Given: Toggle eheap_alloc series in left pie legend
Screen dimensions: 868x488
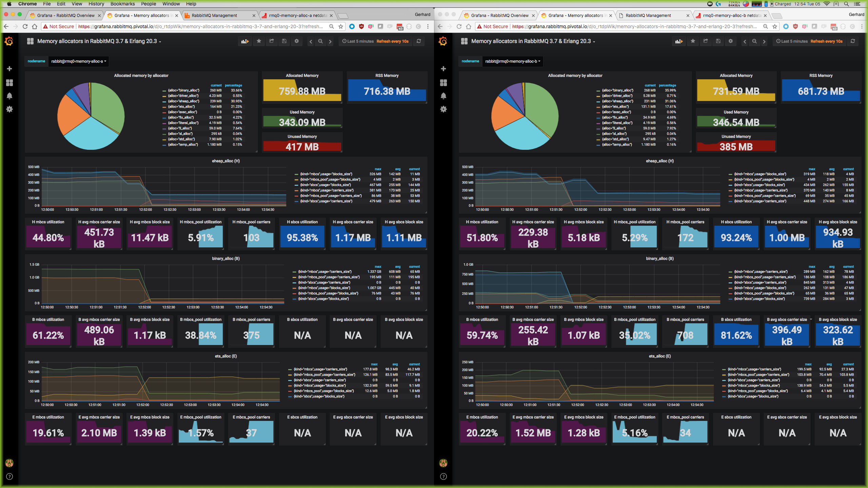Looking at the screenshot, I should point(183,101).
